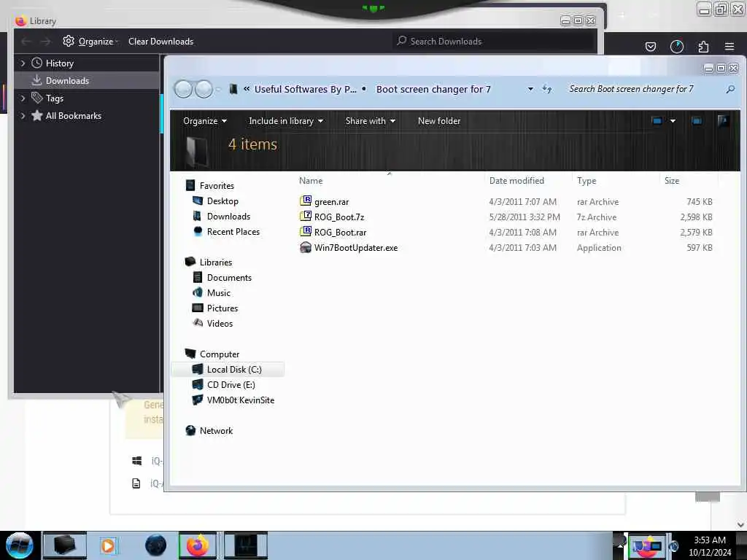Click the Explorer refresh button
The image size is (747, 560).
pyautogui.click(x=547, y=89)
